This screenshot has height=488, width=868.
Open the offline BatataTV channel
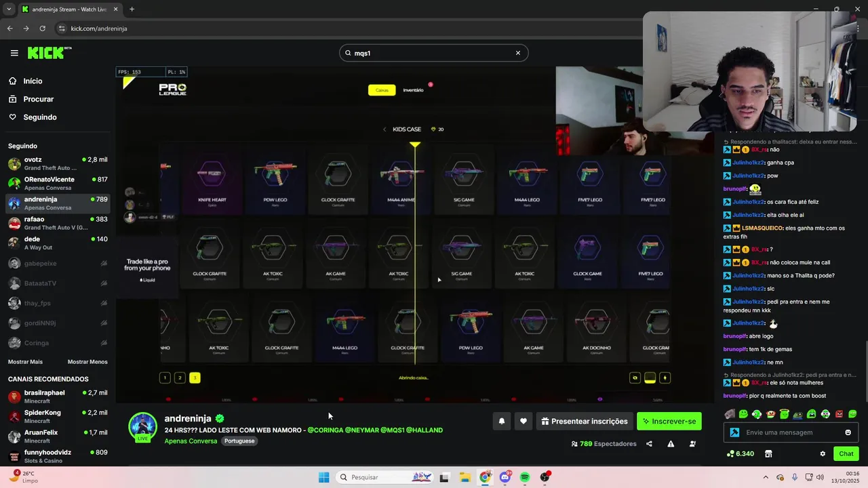coord(58,283)
